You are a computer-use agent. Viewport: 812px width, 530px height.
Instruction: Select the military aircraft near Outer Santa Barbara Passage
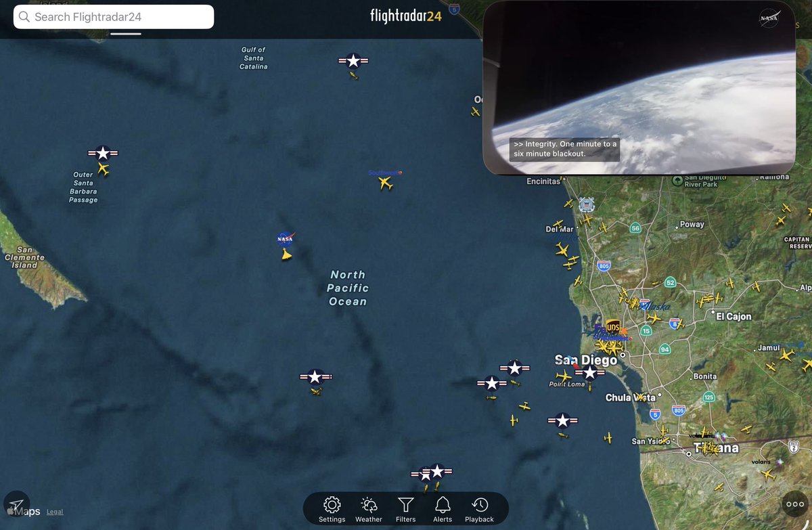point(103,156)
